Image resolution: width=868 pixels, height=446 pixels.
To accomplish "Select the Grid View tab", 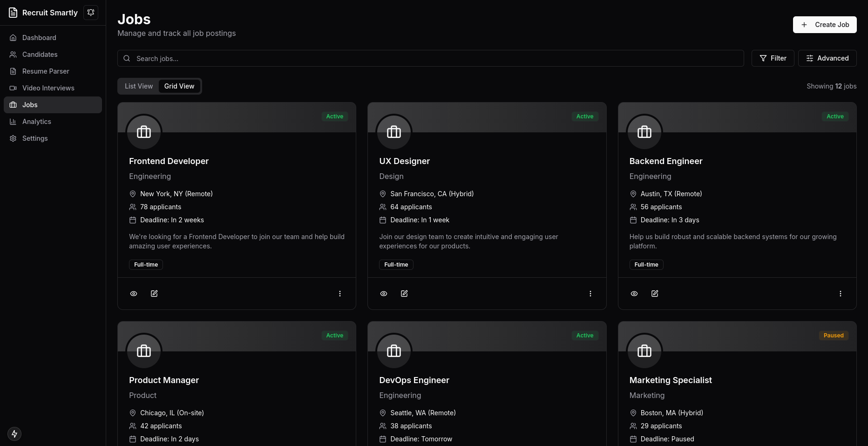I will click(179, 86).
